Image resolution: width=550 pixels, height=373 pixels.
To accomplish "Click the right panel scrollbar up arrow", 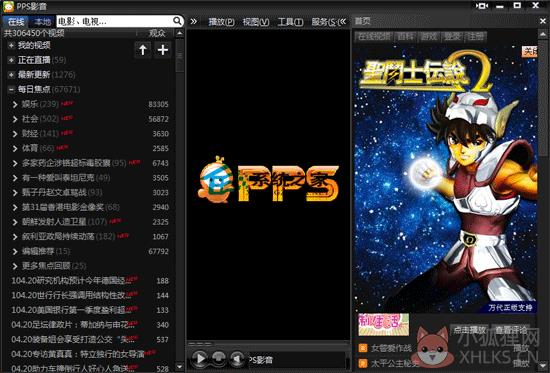I will 543,34.
